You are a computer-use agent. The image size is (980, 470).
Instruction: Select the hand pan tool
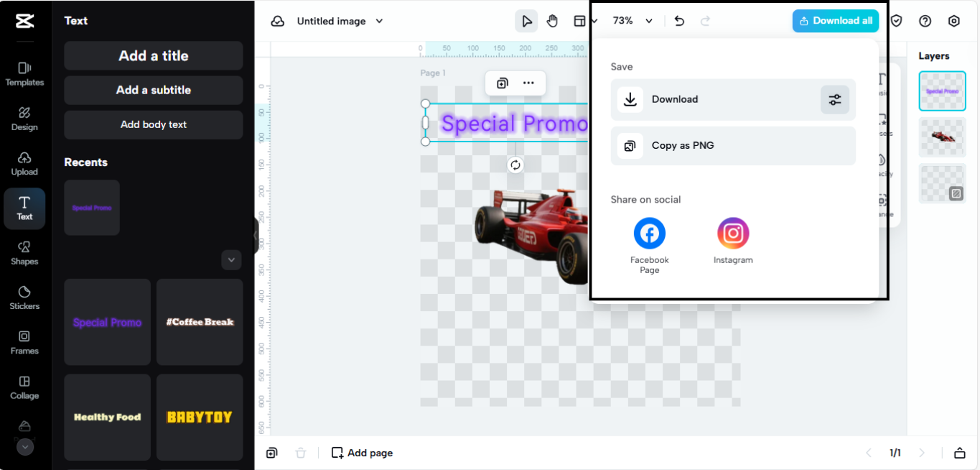pyautogui.click(x=552, y=21)
